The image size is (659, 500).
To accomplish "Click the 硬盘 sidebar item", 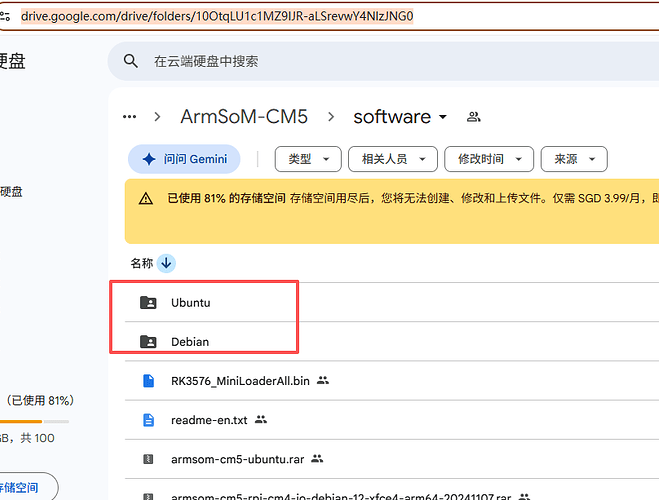I will [11, 192].
